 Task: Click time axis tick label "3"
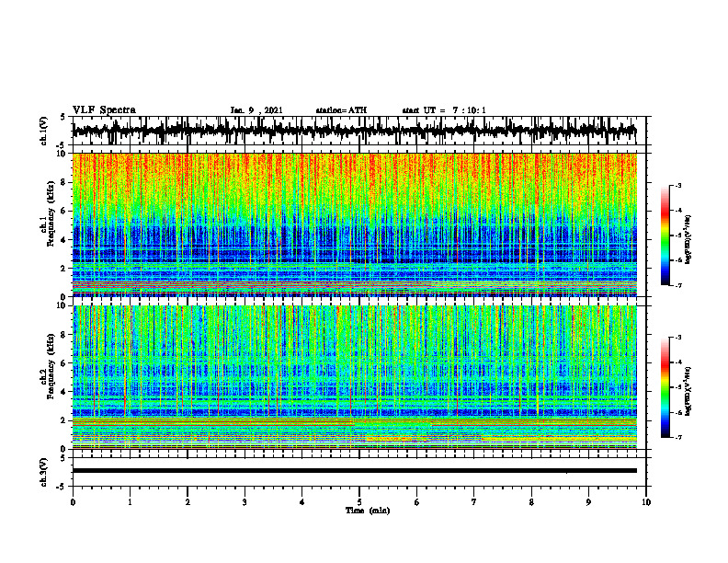point(245,502)
